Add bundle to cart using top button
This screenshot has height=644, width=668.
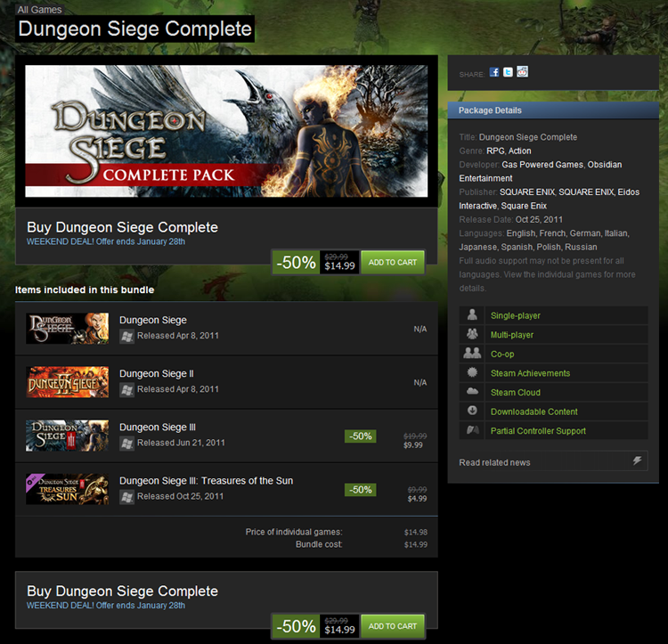[393, 263]
